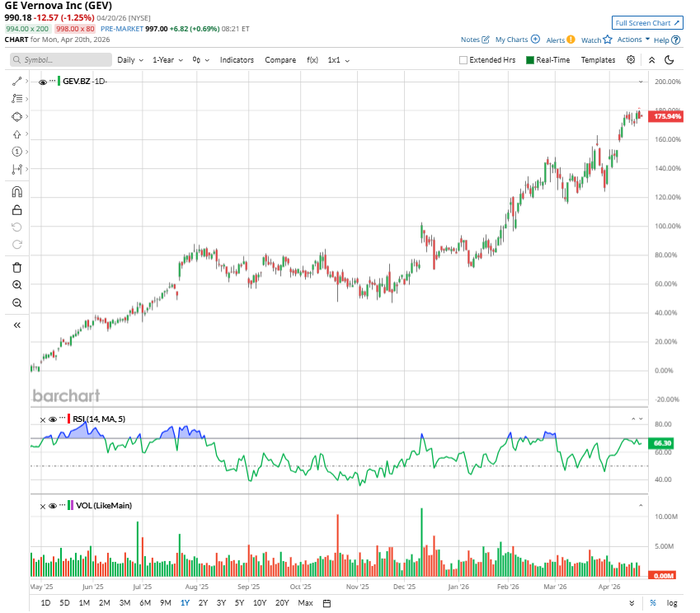Screen dimensions: 700x613
Task: Switch the scale to log
Action: coord(672,603)
